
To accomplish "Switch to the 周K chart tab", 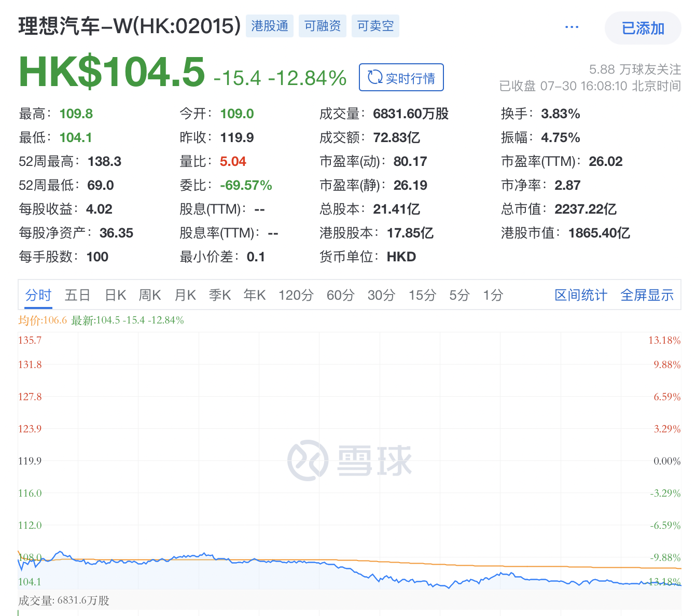I will coord(150,296).
